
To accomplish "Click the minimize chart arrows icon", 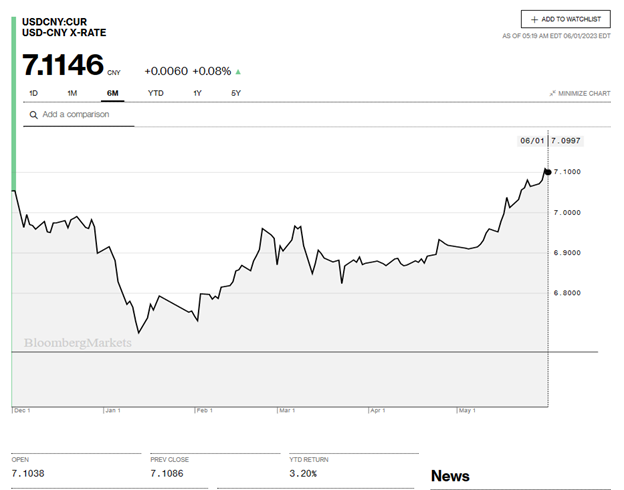I will 552,93.
